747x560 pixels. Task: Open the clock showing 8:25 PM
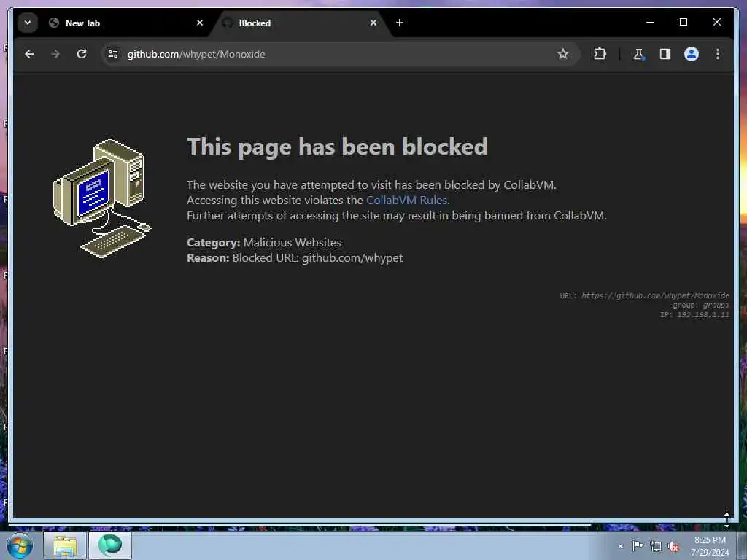(710, 546)
